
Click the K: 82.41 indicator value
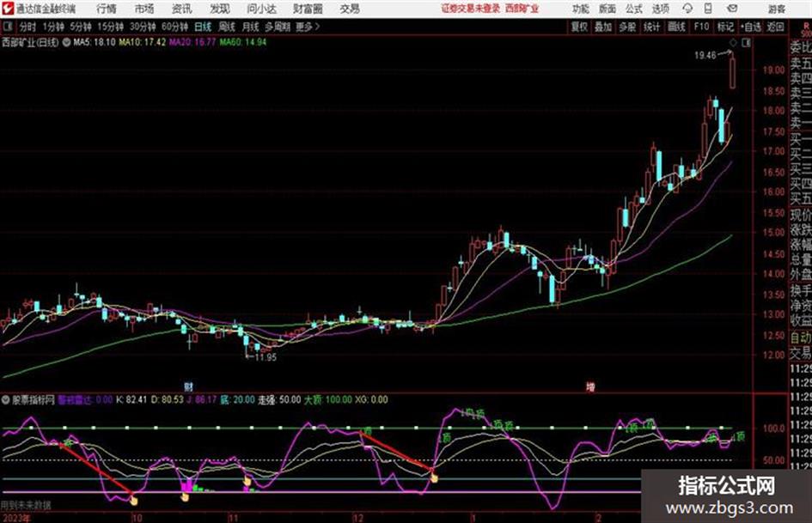click(131, 399)
